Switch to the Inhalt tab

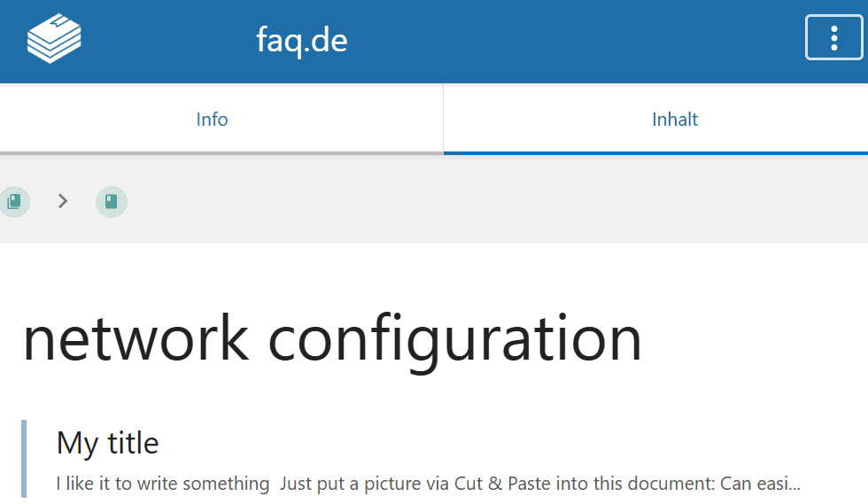coord(674,119)
